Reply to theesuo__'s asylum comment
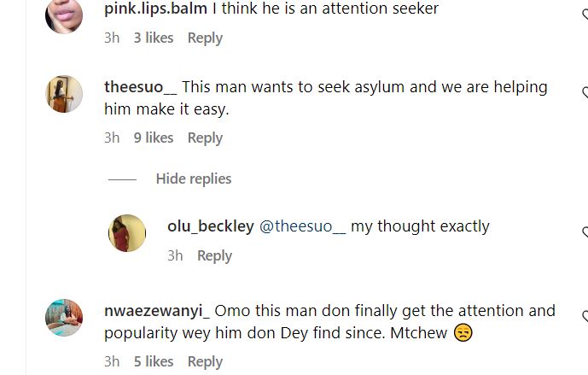The width and height of the screenshot is (588, 375). [205, 138]
